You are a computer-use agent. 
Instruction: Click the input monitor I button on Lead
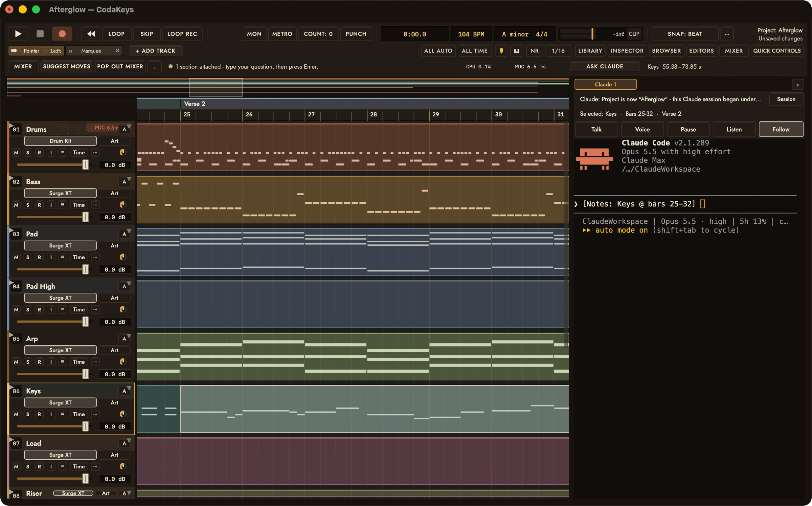pos(51,466)
